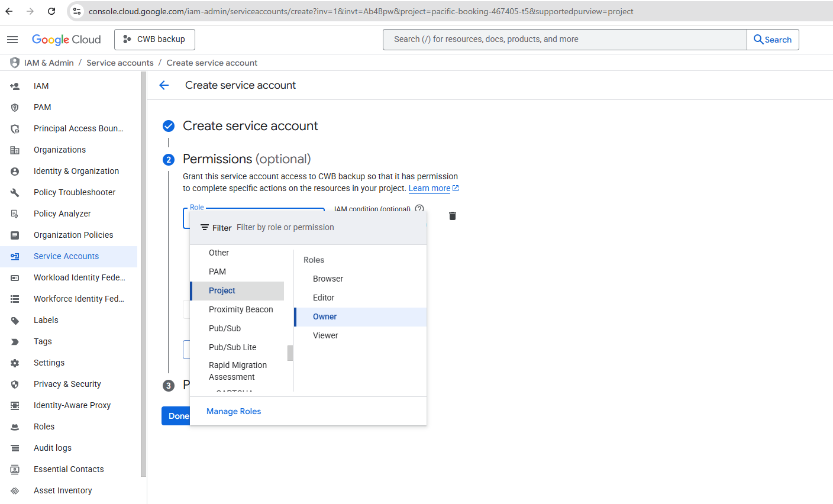The height and width of the screenshot is (504, 833).
Task: Choose the Owner role
Action: click(360, 316)
